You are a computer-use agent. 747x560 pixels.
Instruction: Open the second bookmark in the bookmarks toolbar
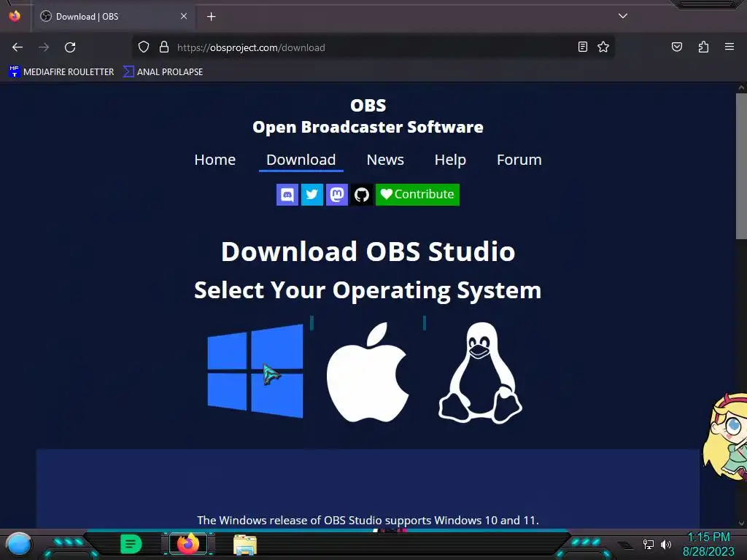click(163, 72)
